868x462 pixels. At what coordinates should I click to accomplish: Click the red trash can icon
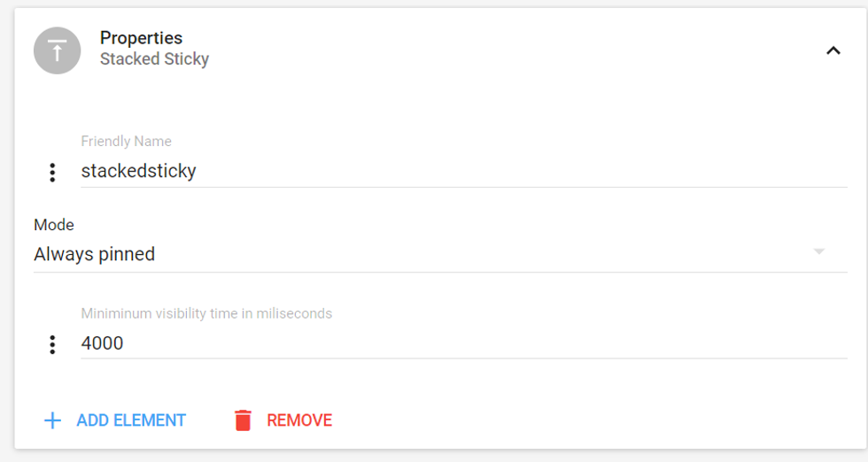(243, 420)
